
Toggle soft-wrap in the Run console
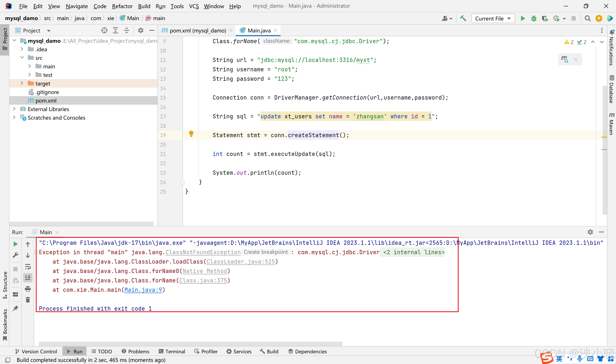click(x=28, y=267)
